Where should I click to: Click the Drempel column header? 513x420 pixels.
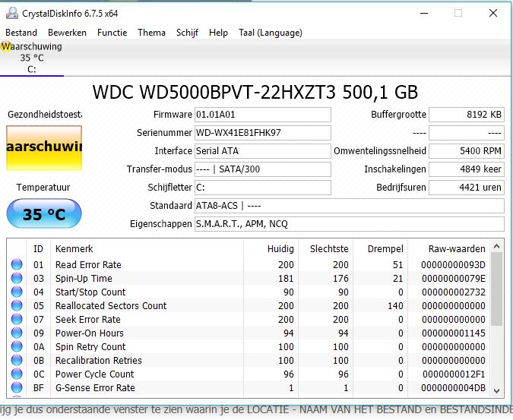point(381,249)
